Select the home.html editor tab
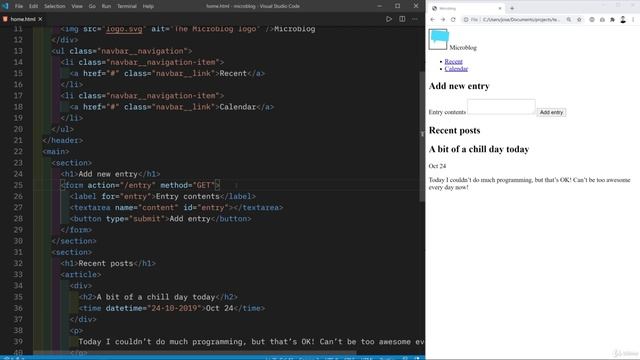640x360 pixels. 22,19
